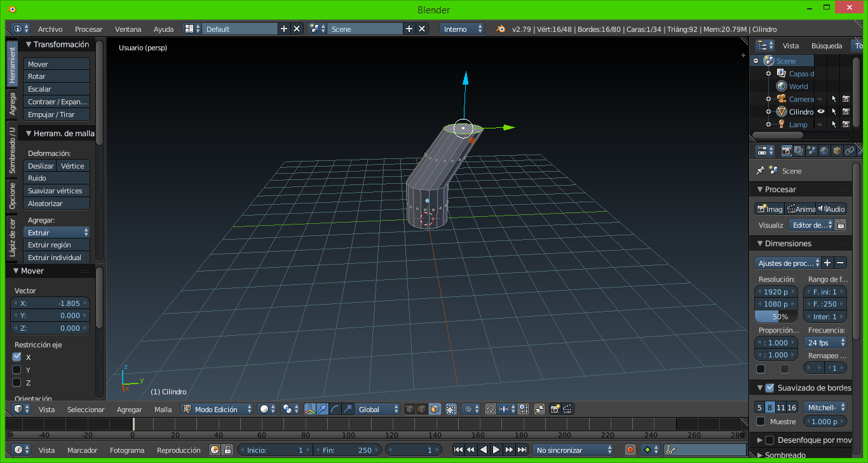Open the Interno render engine dropdown

point(462,29)
